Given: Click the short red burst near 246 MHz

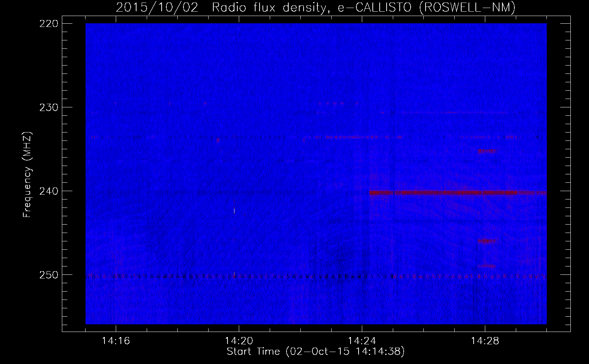Looking at the screenshot, I should point(487,241).
